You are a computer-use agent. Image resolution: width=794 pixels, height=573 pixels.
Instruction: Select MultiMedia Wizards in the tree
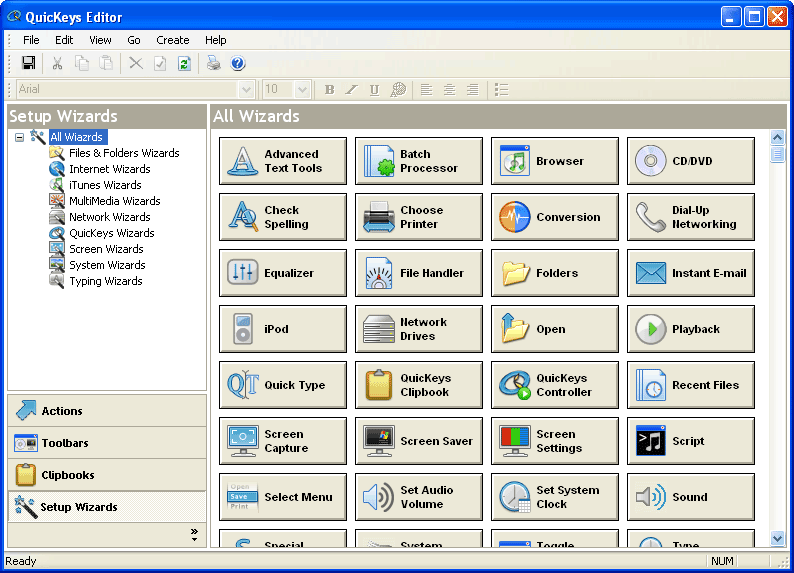[x=115, y=201]
